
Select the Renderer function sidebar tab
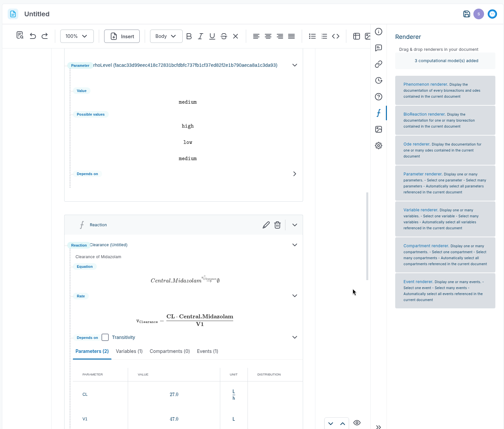click(x=379, y=113)
